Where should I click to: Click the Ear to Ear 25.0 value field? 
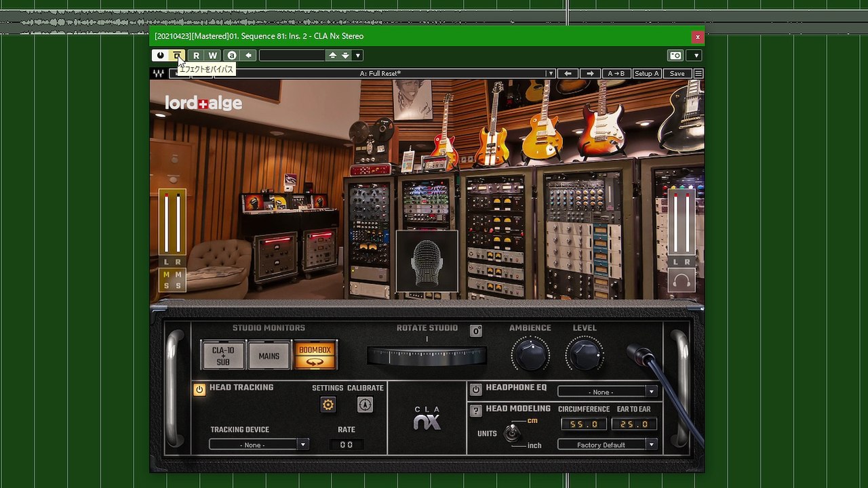[634, 424]
